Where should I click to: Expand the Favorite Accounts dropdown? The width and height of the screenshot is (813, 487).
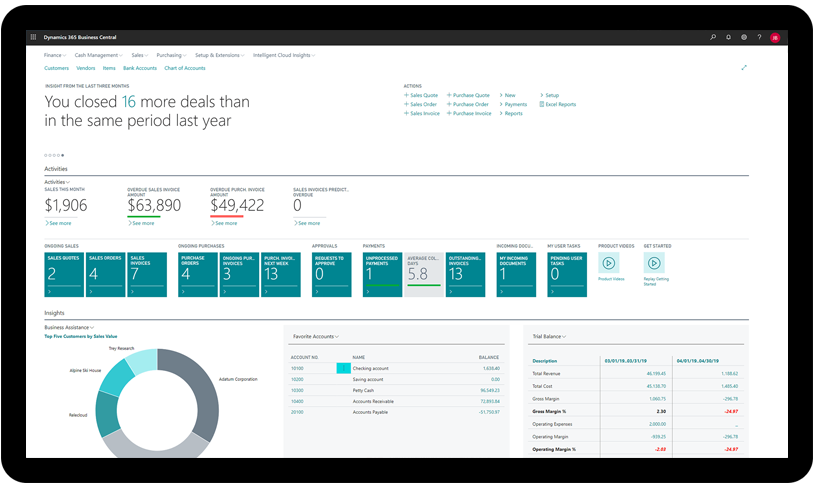(316, 337)
